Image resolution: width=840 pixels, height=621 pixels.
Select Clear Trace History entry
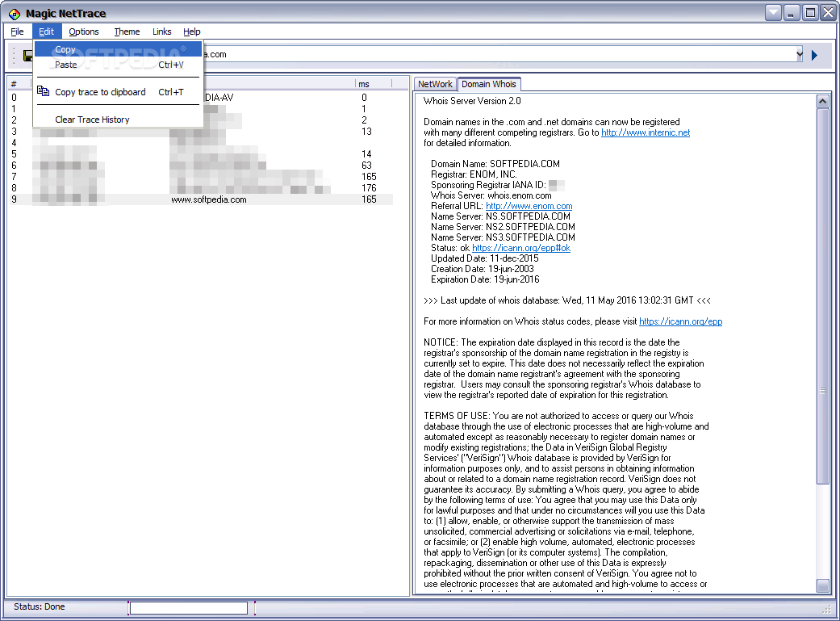click(x=118, y=119)
